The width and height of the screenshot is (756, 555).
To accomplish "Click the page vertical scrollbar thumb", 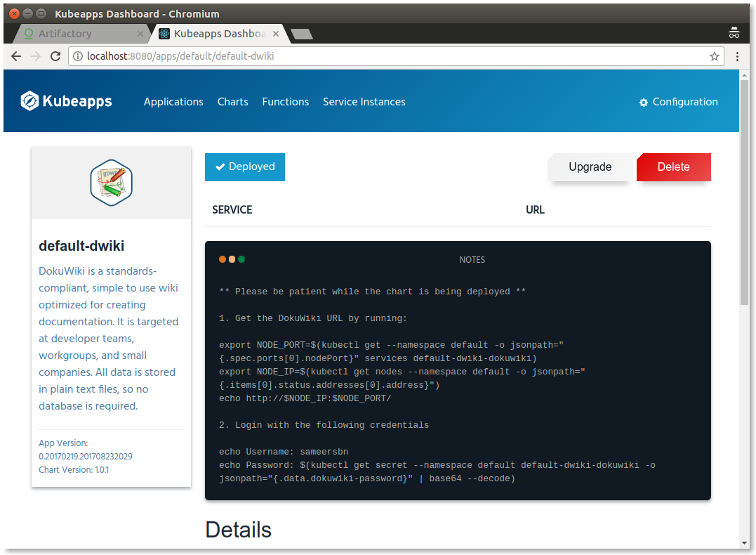I will tap(745, 192).
